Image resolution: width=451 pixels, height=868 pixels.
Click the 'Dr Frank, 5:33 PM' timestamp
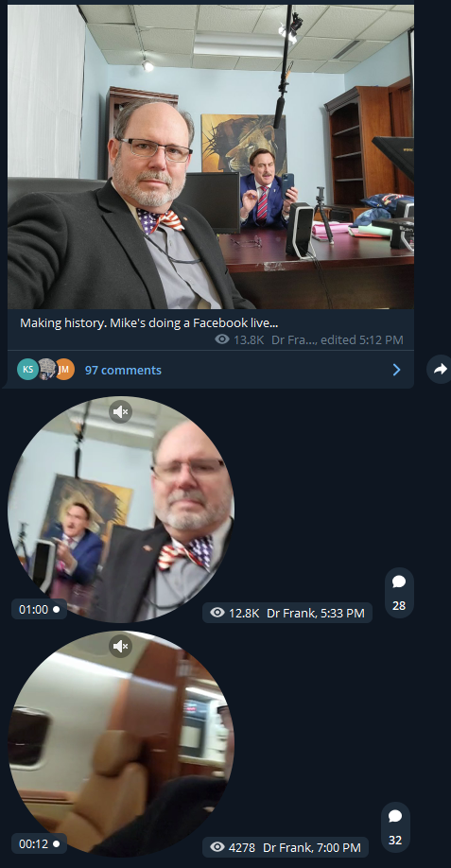316,613
